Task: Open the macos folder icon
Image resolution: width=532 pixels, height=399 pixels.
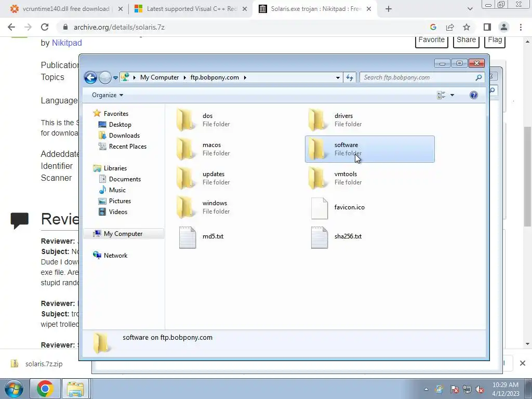Action: click(185, 149)
